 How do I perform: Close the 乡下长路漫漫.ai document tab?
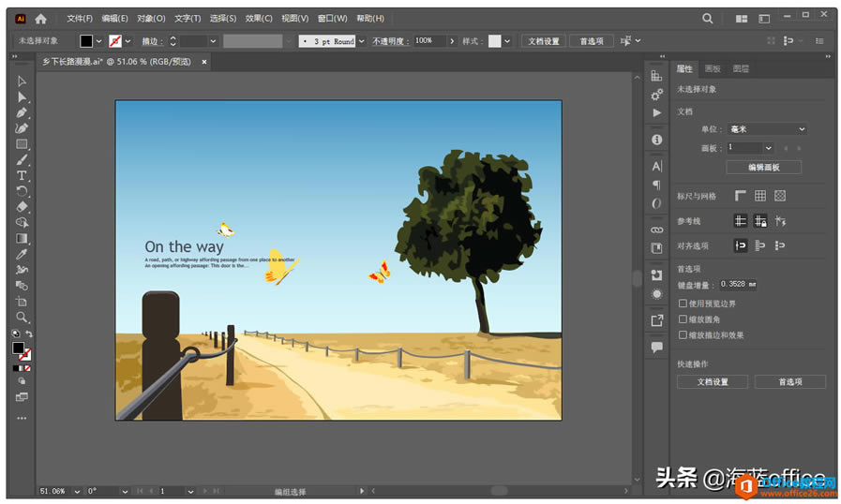click(204, 62)
